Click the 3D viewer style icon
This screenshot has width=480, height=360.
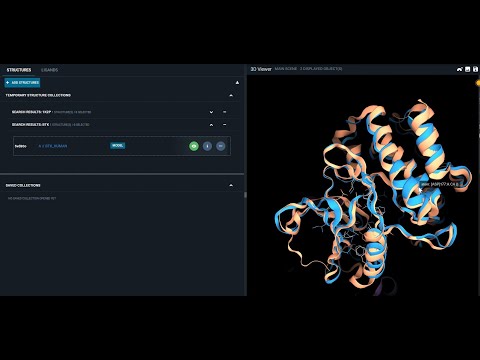(460, 69)
